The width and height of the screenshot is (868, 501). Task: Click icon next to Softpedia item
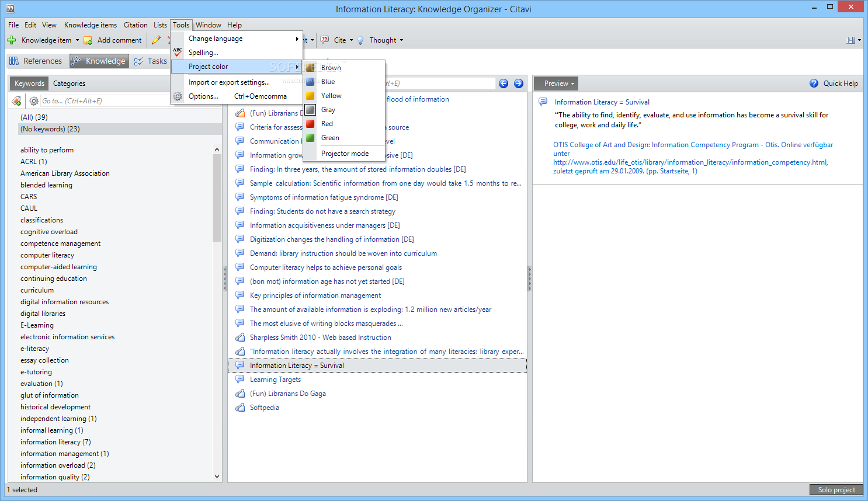tap(239, 407)
